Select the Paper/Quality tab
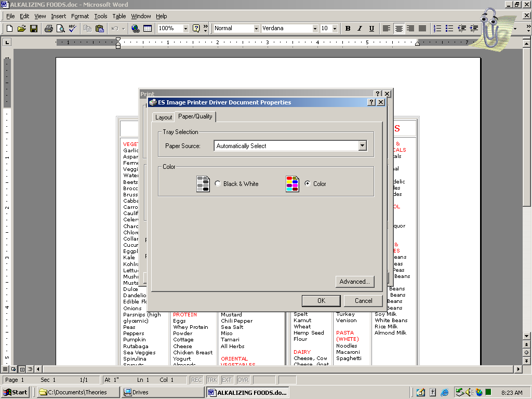532x399 pixels. pyautogui.click(x=195, y=116)
